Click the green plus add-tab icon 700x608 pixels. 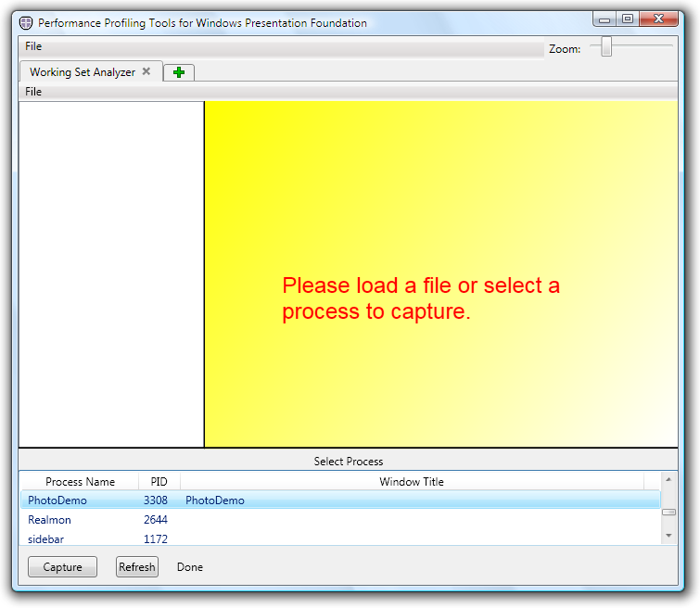pos(179,72)
